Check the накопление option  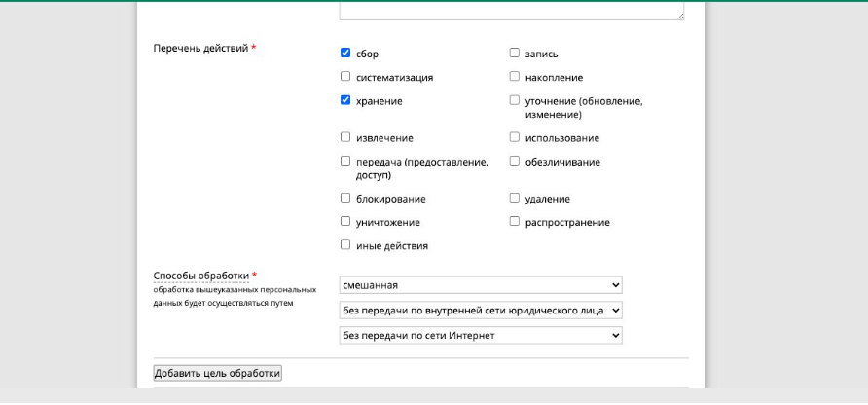[514, 77]
